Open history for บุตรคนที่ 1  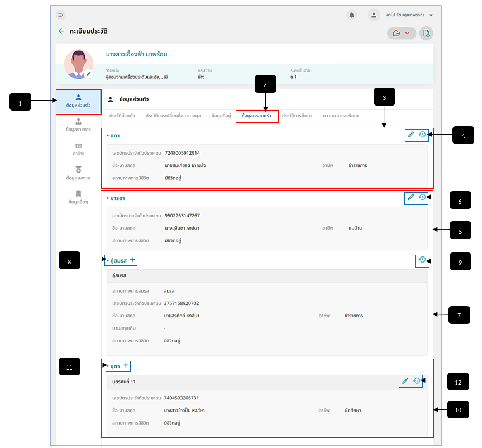[417, 381]
